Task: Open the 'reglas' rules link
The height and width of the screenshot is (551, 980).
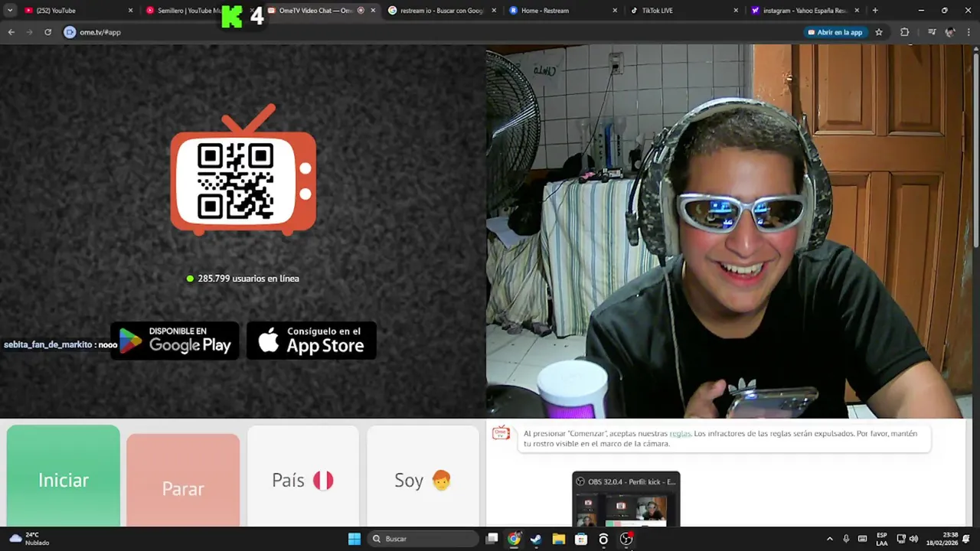Action: point(680,433)
